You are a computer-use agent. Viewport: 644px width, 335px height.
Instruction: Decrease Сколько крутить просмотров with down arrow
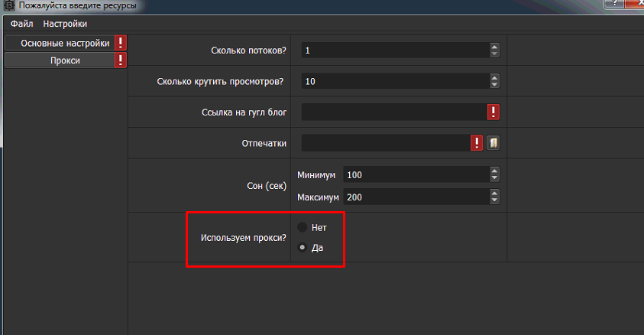[494, 85]
